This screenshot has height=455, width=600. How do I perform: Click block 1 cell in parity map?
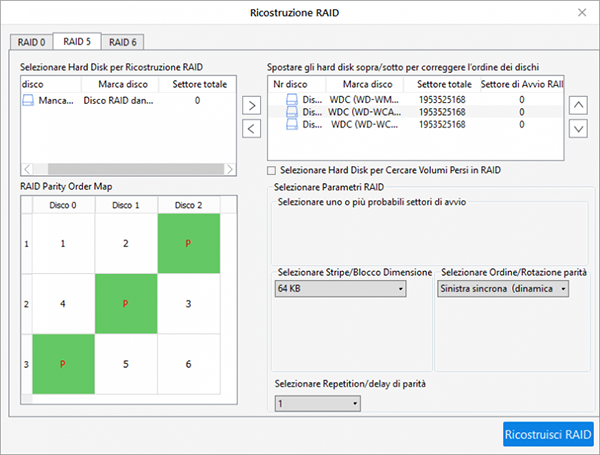63,243
